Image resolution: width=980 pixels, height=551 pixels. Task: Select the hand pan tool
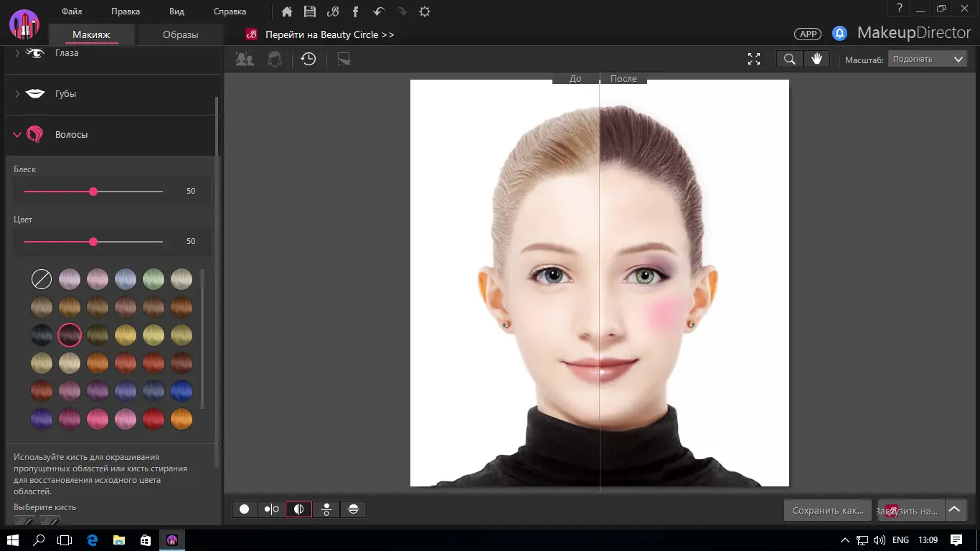(x=816, y=60)
